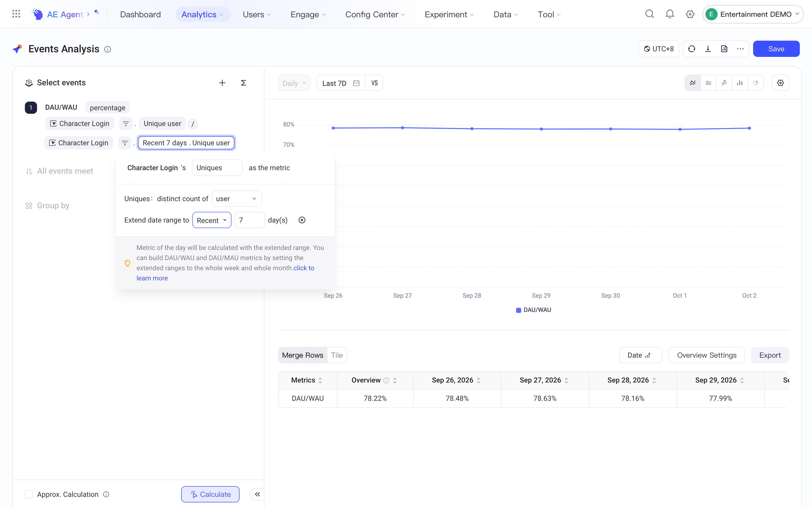812x508 pixels.
Task: Toggle VS comparison mode
Action: click(x=375, y=83)
